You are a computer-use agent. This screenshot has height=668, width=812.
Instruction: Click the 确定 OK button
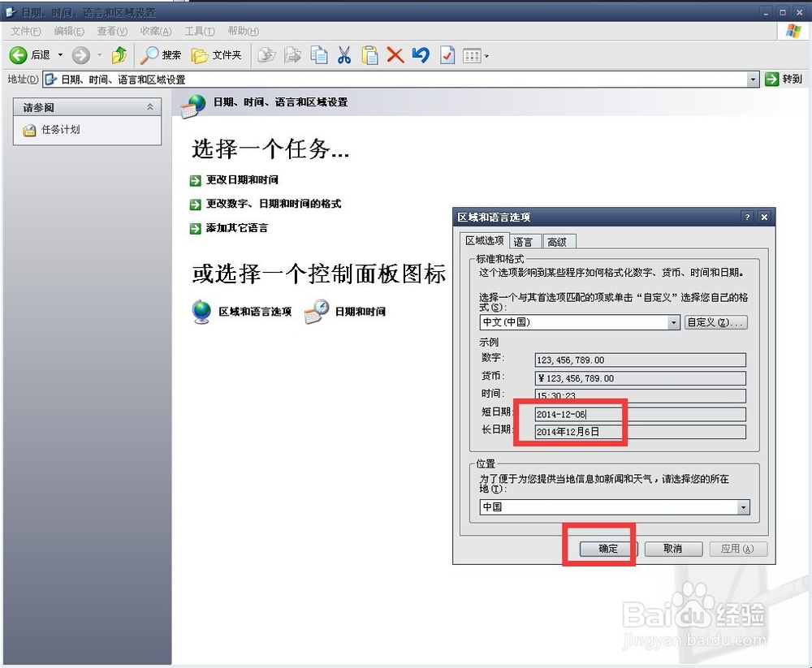608,549
